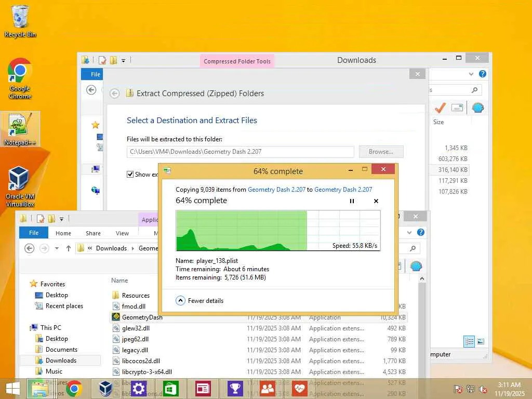Open the Health & Fitness taskbar app
Screen dimensions: 532x399
click(x=299, y=389)
